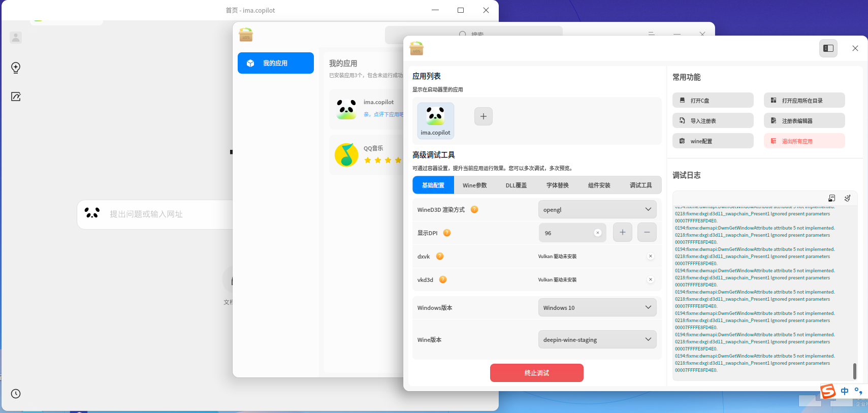The width and height of the screenshot is (868, 413).
Task: Click the save log icon in 调试日志
Action: point(832,198)
